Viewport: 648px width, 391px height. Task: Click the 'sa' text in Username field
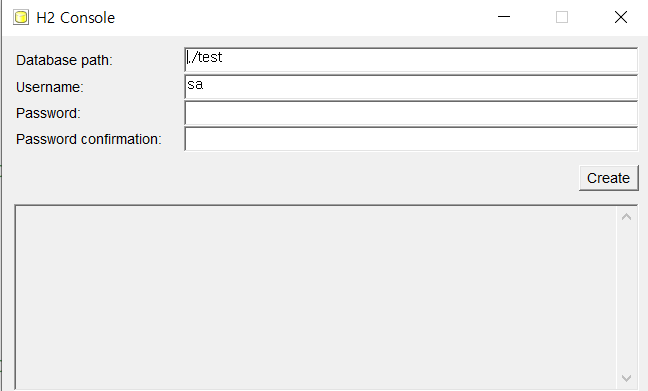coord(195,85)
